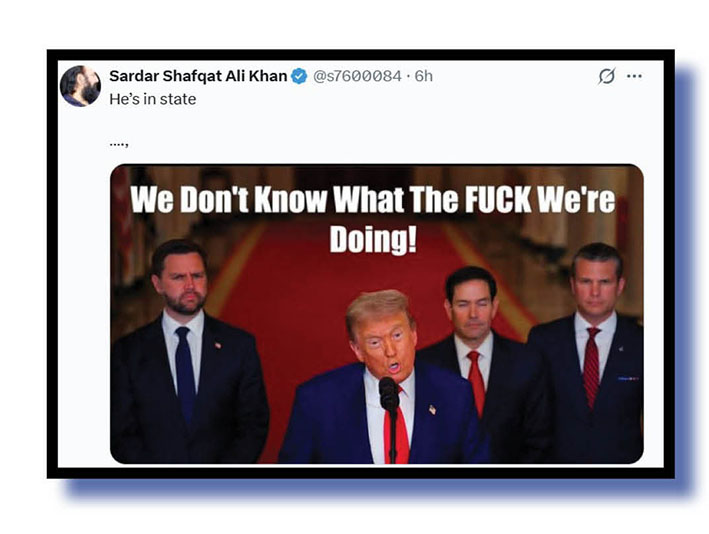This screenshot has height=534, width=709.
Task: Click the meme caption's first line of text
Action: (372, 201)
